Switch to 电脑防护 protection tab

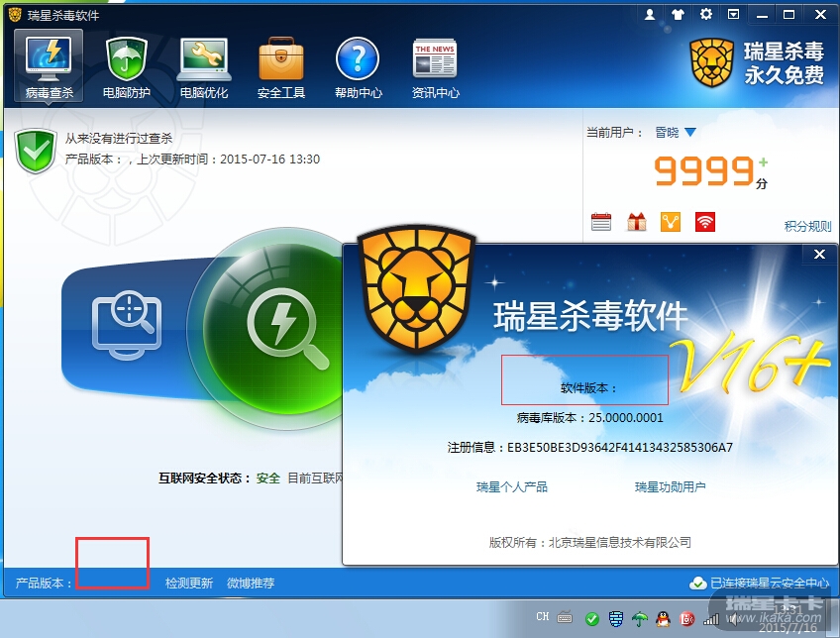[x=127, y=65]
